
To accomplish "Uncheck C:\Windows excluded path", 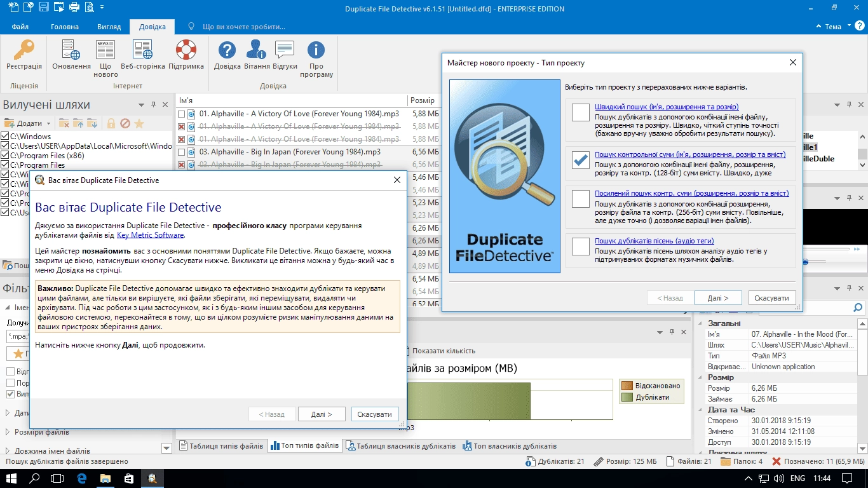I will (x=5, y=137).
